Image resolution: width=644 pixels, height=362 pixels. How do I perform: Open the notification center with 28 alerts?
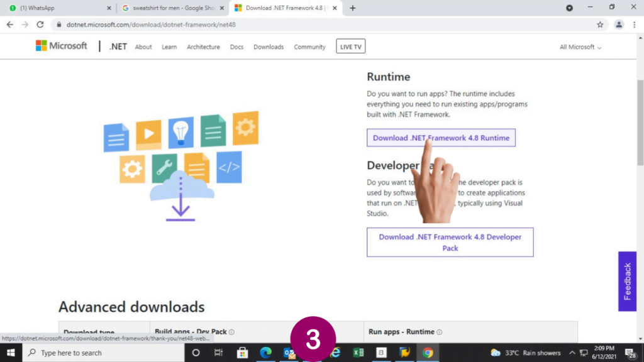(x=630, y=353)
